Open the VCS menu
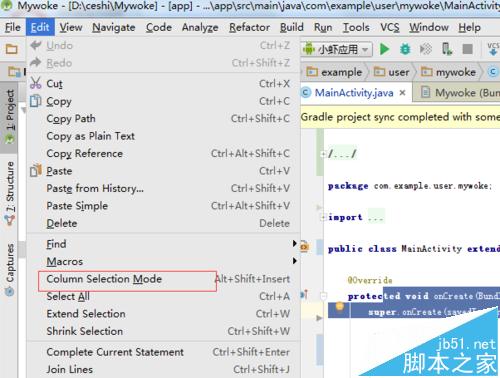This screenshot has width=500, height=378. point(390,27)
